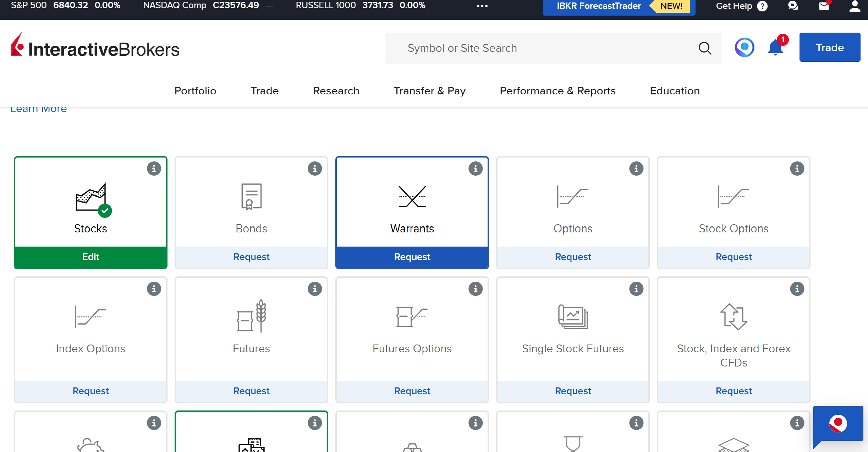
Task: Show info for Single Stock Futures
Action: pos(636,289)
